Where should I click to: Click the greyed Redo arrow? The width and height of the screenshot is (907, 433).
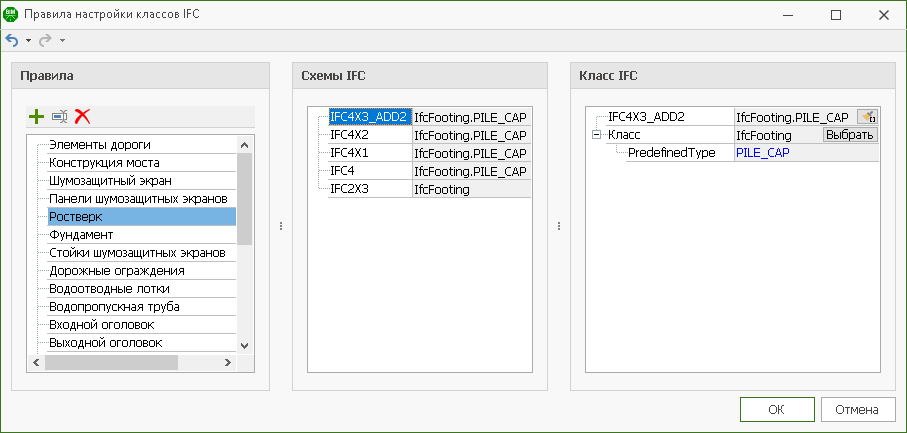[45, 40]
